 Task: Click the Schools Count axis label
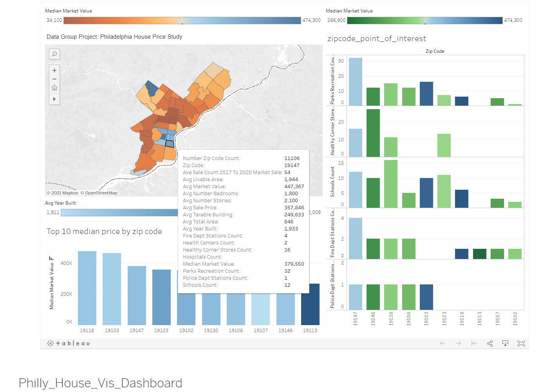(x=332, y=182)
